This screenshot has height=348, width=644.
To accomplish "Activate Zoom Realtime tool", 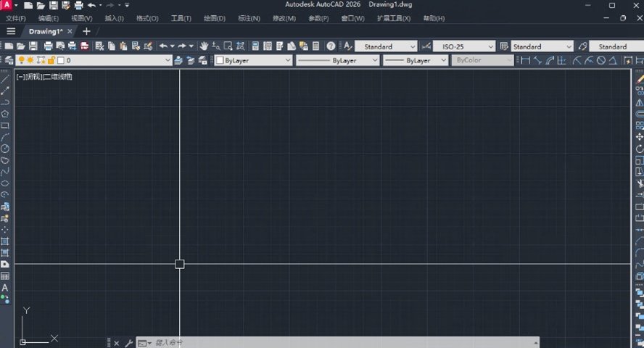I will (x=215, y=46).
